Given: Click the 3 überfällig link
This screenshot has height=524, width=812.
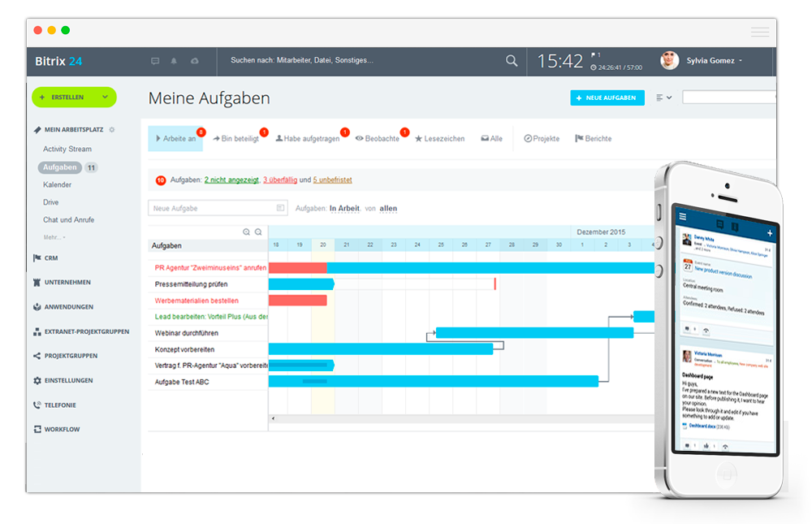Looking at the screenshot, I should point(280,180).
